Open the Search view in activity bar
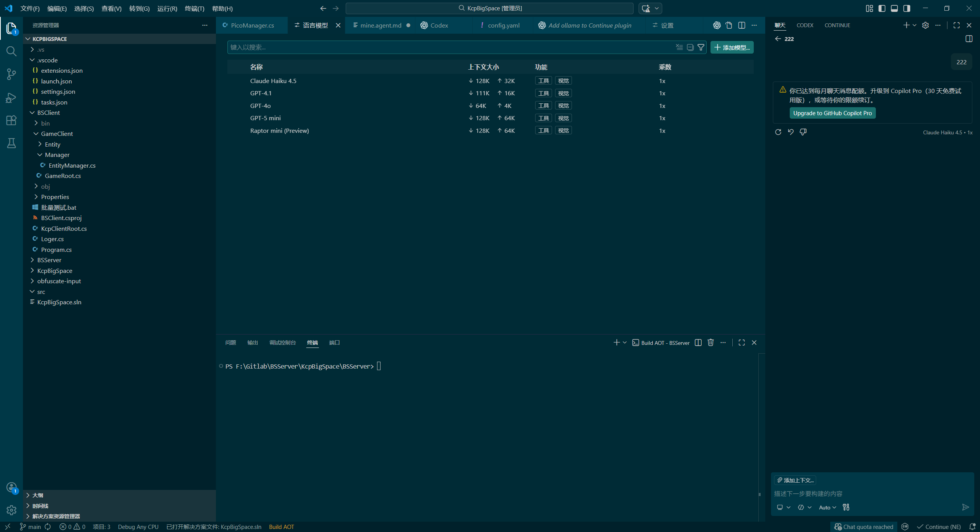 click(x=11, y=51)
